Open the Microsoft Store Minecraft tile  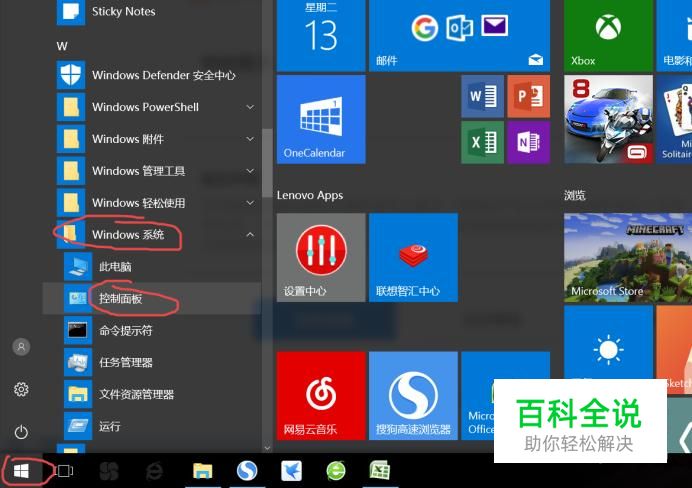coord(628,258)
